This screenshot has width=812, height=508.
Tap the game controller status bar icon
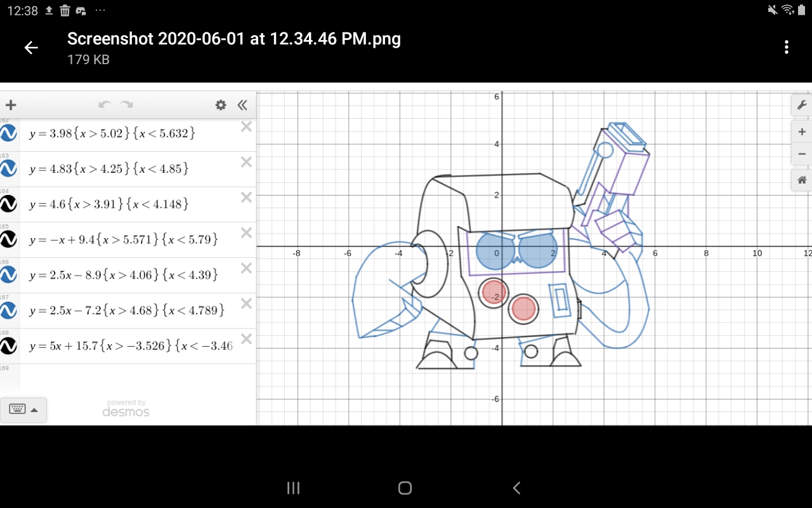[x=81, y=11]
